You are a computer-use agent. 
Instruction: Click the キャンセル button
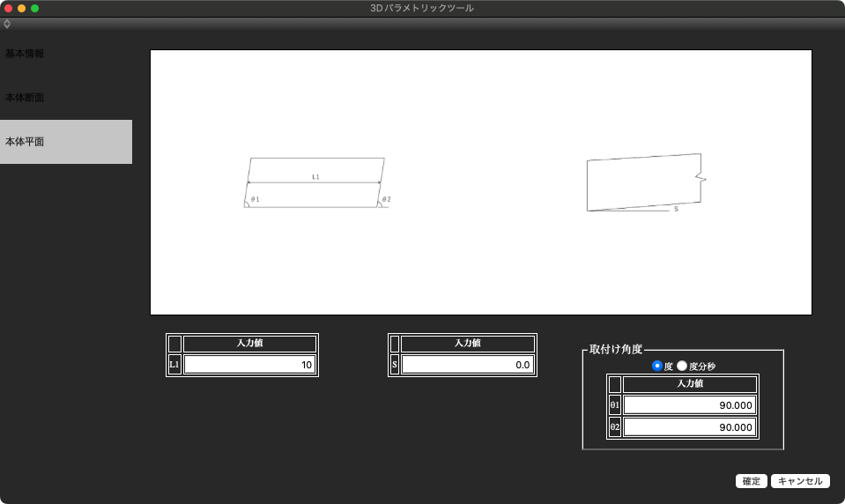800,481
